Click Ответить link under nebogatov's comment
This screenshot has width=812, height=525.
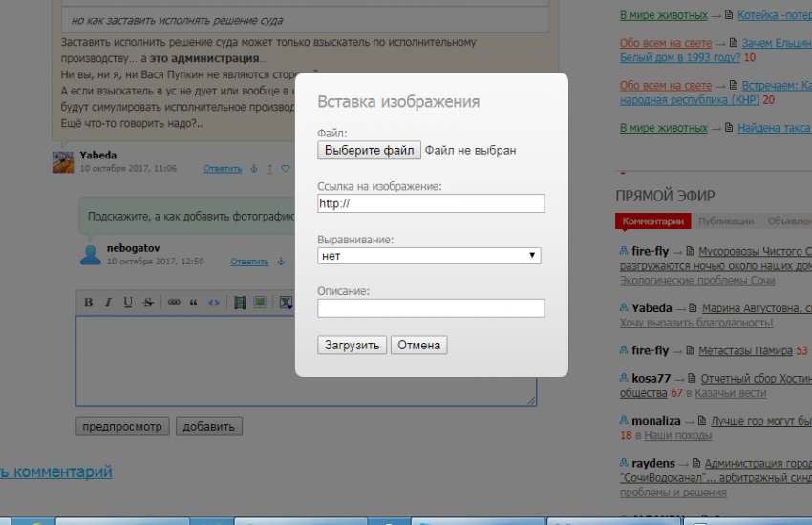pyautogui.click(x=249, y=262)
